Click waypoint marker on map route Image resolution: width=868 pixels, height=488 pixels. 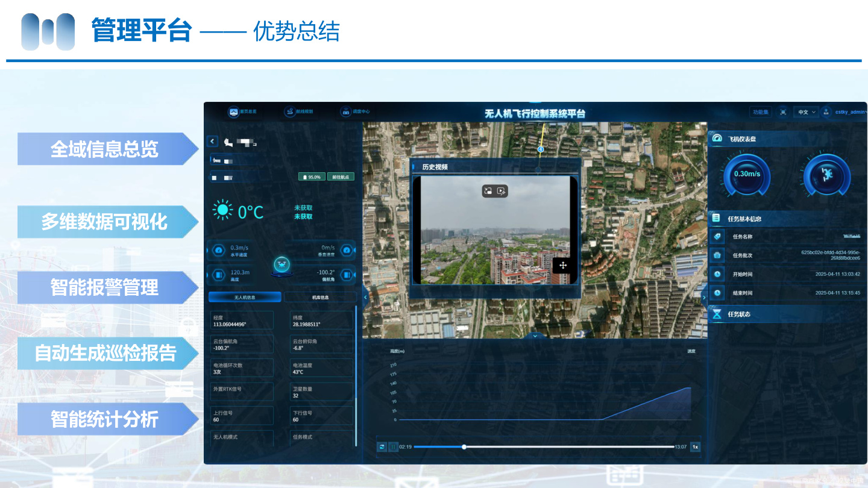540,149
